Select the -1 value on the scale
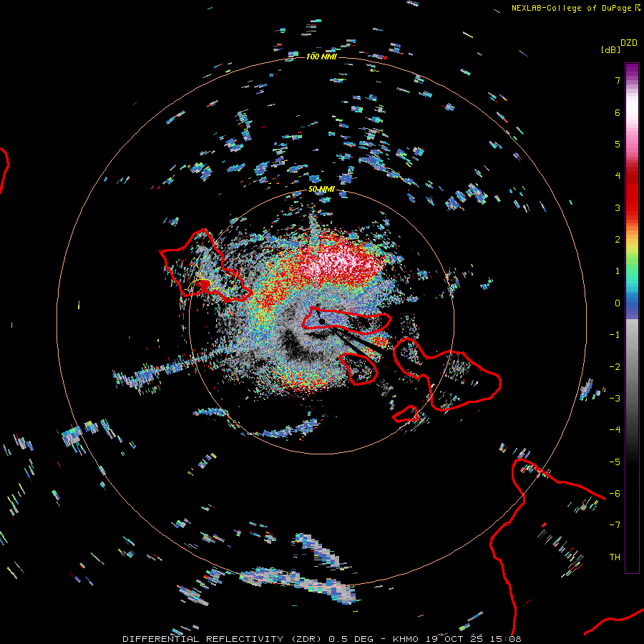The width and height of the screenshot is (644, 644). [615, 335]
